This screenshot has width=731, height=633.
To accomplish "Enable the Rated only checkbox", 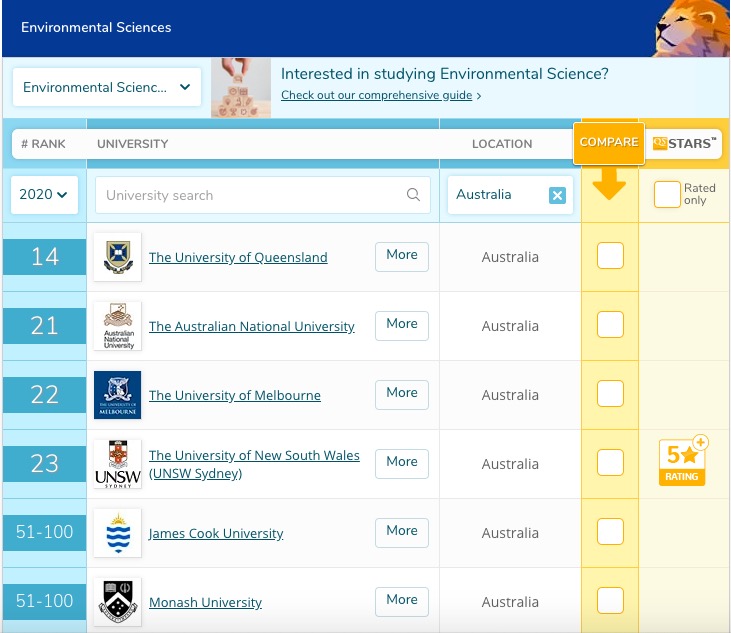I will click(667, 194).
